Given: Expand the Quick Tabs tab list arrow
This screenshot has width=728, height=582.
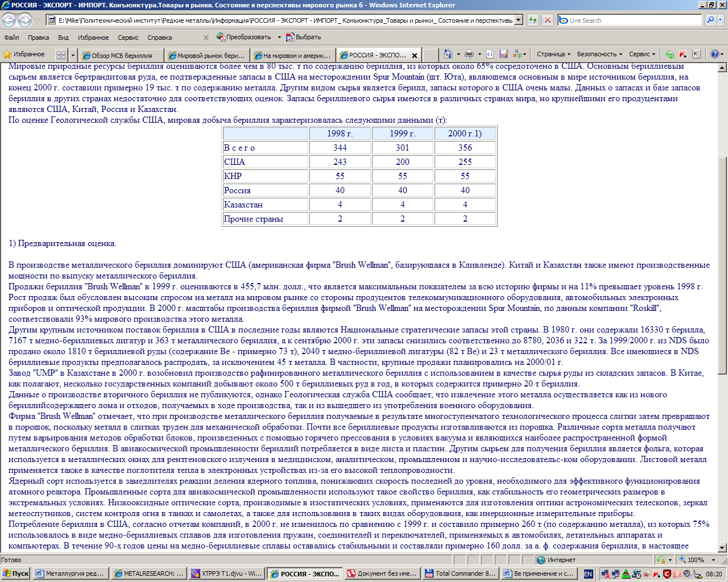Looking at the screenshot, I should click(73, 55).
